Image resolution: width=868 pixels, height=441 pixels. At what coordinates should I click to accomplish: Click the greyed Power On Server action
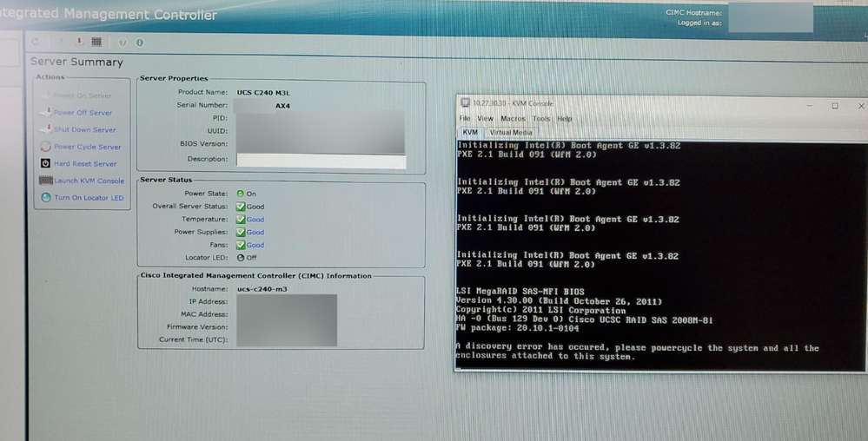click(x=83, y=95)
